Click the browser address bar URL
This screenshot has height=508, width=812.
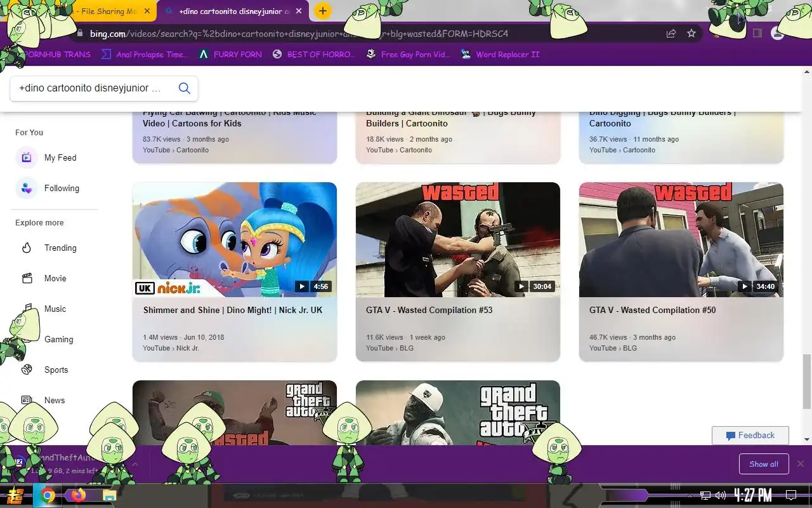click(x=298, y=34)
